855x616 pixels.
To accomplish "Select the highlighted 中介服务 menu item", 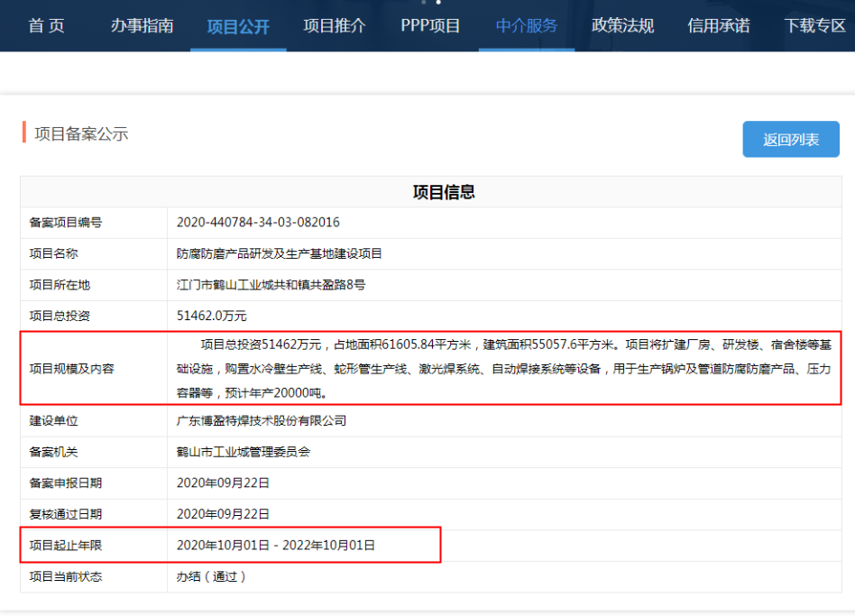I will click(526, 26).
